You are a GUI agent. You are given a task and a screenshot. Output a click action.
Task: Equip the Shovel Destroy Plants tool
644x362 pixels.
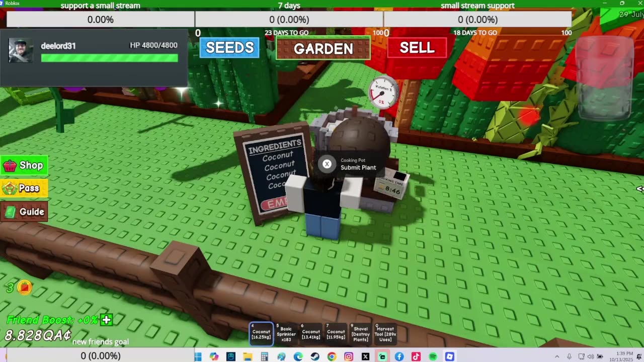pyautogui.click(x=361, y=334)
